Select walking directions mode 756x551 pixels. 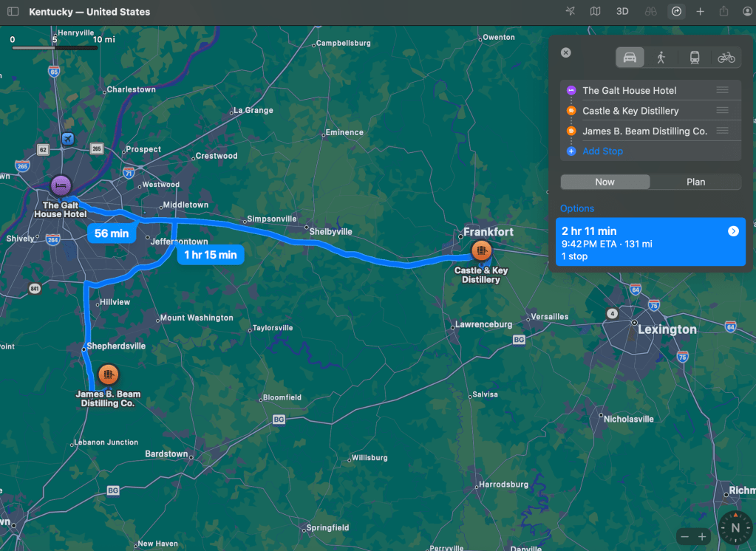click(x=661, y=58)
